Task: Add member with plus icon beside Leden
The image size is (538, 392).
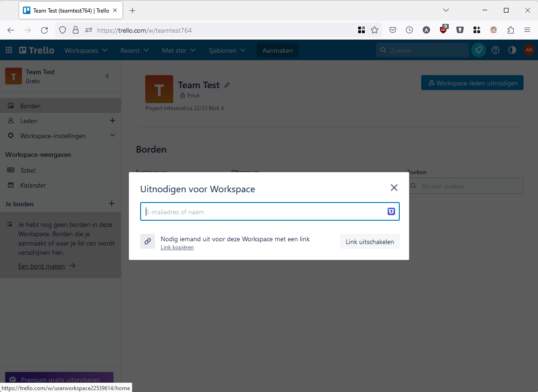Action: point(112,121)
